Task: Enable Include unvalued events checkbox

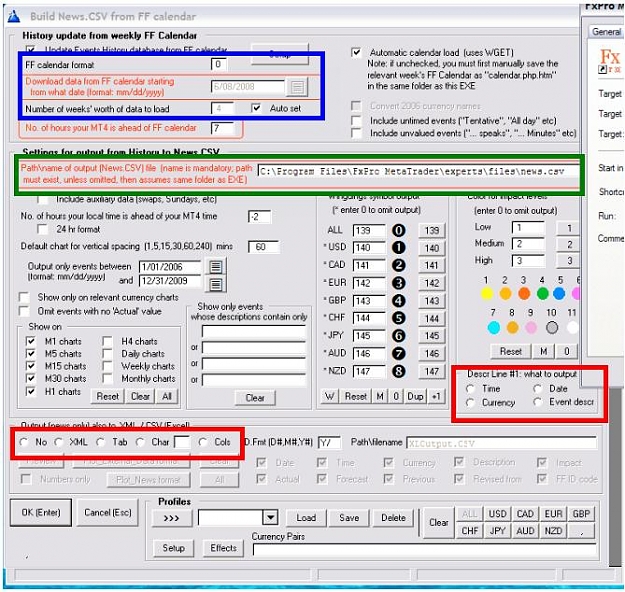Action: (x=356, y=133)
